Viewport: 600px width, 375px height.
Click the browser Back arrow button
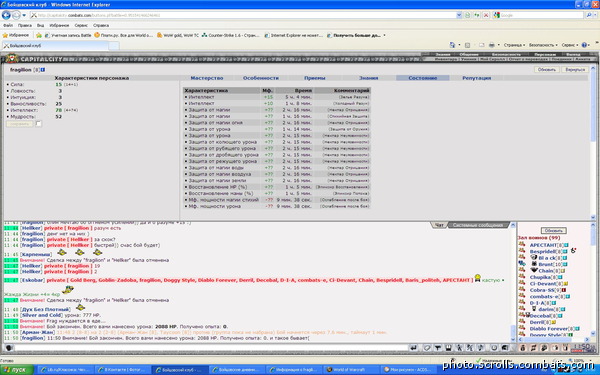[6, 15]
